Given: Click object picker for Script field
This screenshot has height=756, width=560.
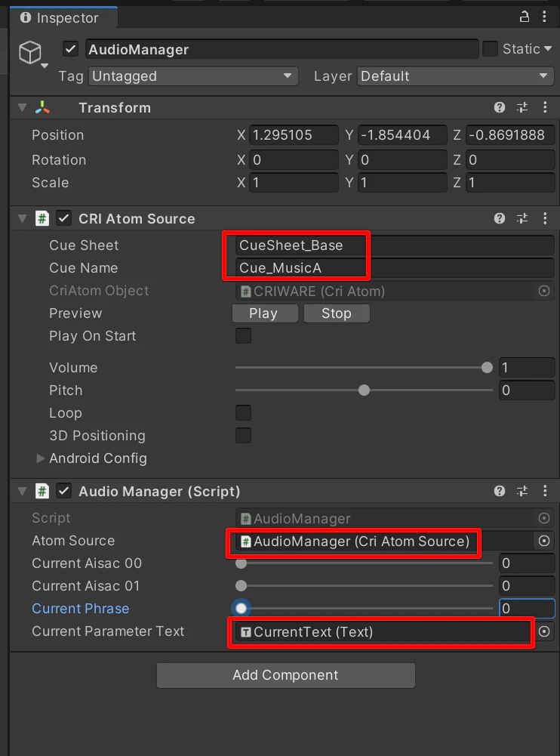Looking at the screenshot, I should tap(544, 518).
